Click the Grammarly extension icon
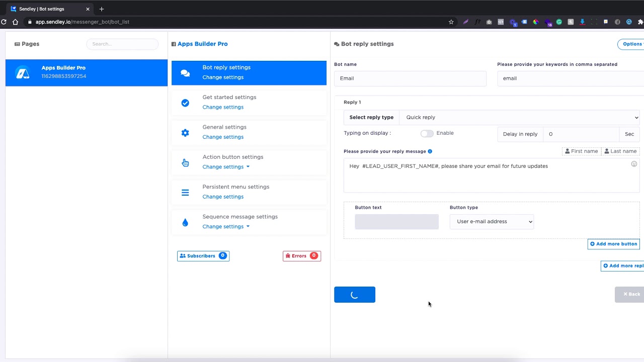The height and width of the screenshot is (362, 644). point(559,22)
